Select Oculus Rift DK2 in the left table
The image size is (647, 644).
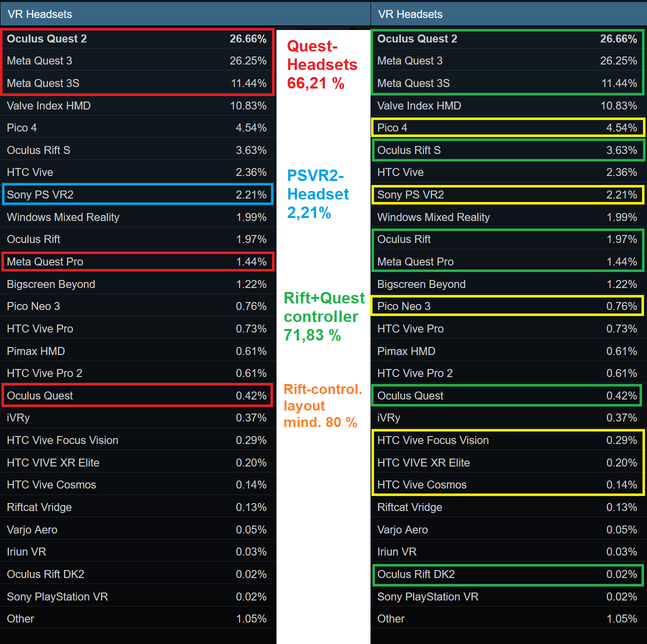[x=138, y=574]
